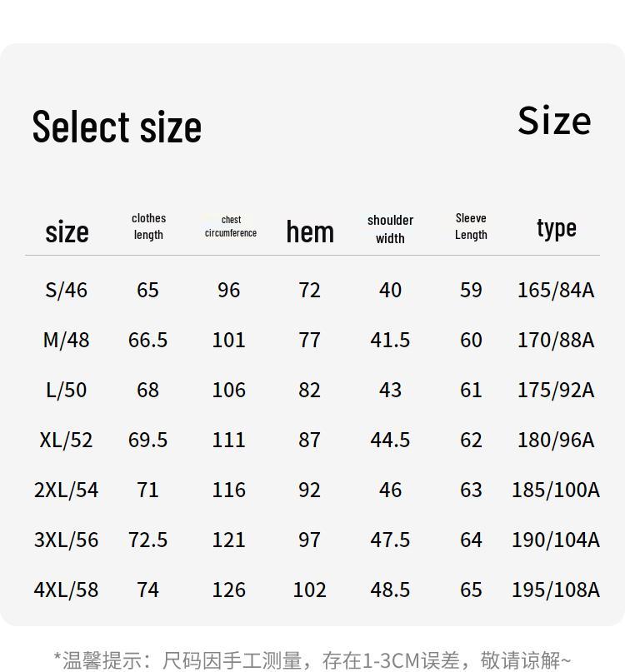Click the Chinese measurement note at bottom
625x672 pixels.
[x=312, y=660]
